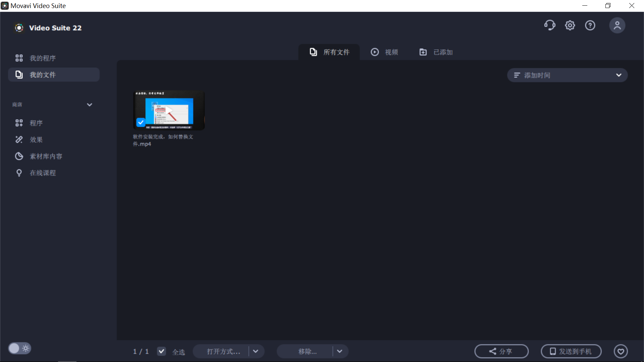Click the Movavi title bar app icon

point(5,6)
